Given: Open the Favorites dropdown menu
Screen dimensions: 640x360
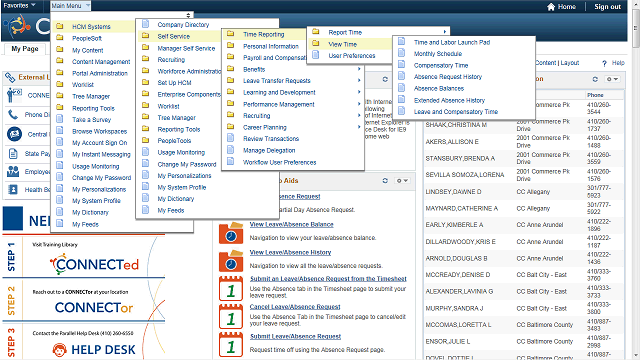Looking at the screenshot, I should point(19,5).
